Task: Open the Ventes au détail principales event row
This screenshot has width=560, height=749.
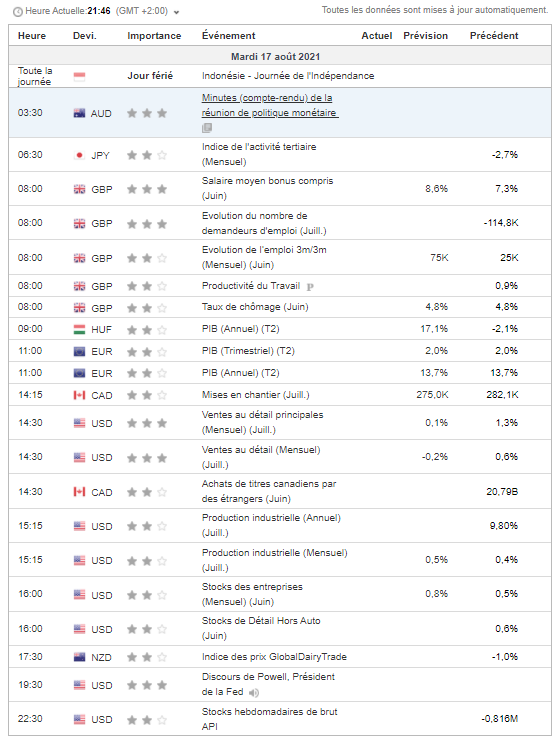Action: click(280, 423)
